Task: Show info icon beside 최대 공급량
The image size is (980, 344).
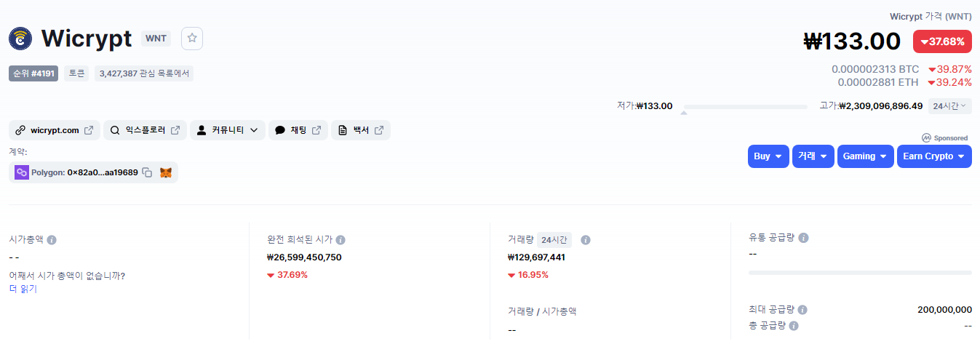Action: [803, 310]
